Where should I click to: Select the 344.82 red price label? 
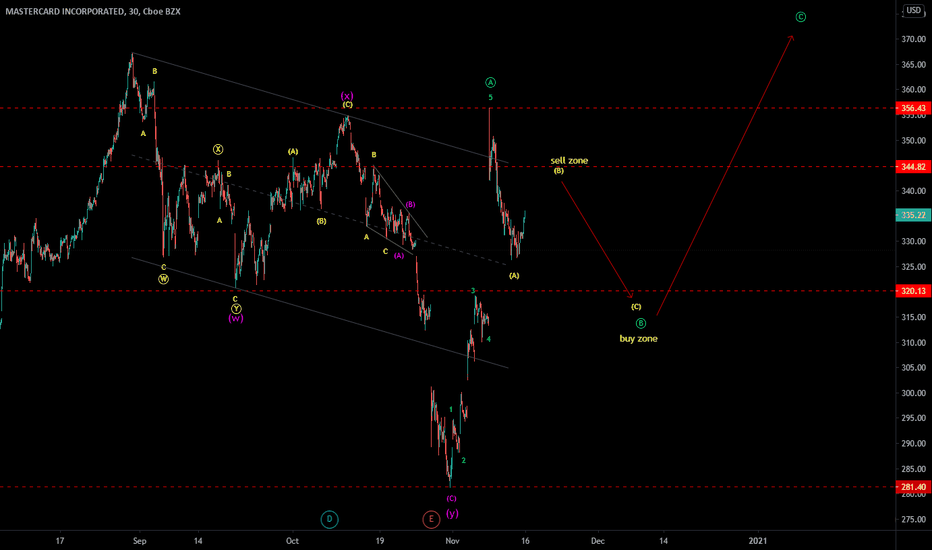pyautogui.click(x=914, y=167)
